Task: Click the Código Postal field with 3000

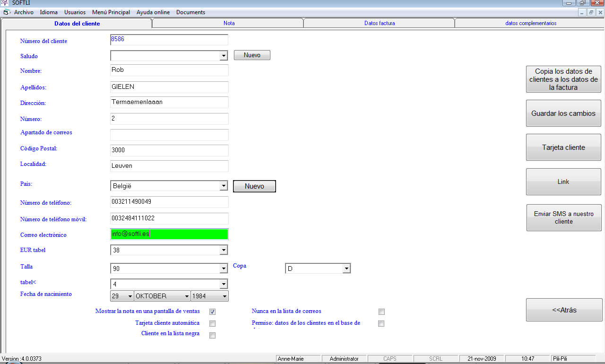Action: 169,150
